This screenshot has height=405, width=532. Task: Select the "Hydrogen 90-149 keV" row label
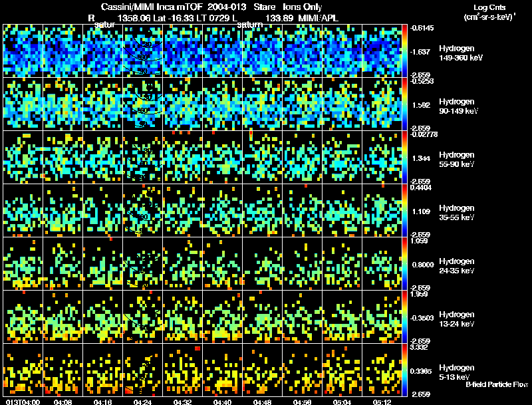[459, 106]
